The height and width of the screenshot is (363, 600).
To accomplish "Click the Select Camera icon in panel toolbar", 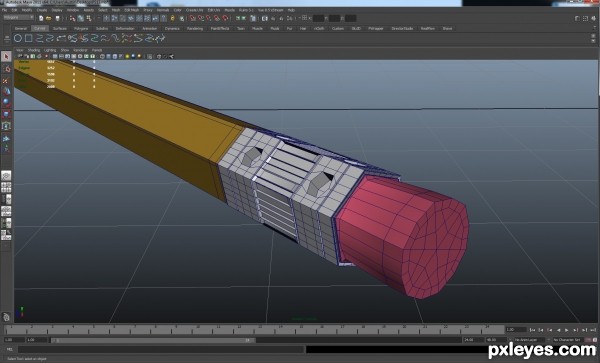I will click(x=20, y=56).
